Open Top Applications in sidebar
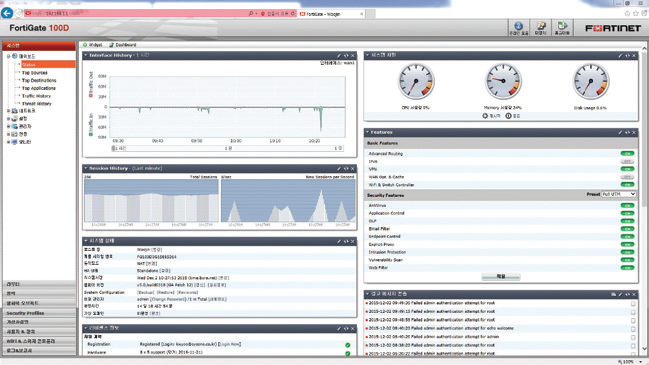The height and width of the screenshot is (365, 649). (x=38, y=88)
